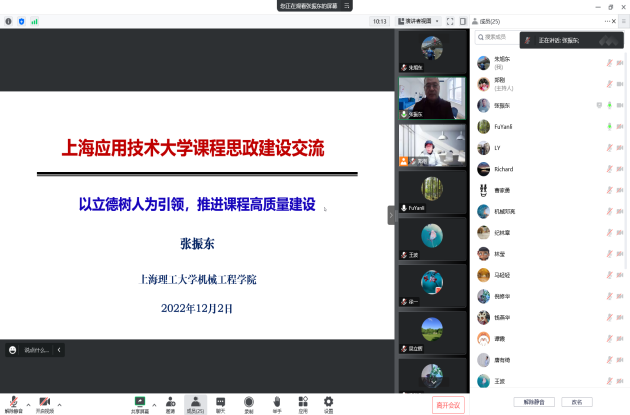The width and height of the screenshot is (630, 415).
Task: Toggle the side panel layout icon
Action: click(x=463, y=21)
